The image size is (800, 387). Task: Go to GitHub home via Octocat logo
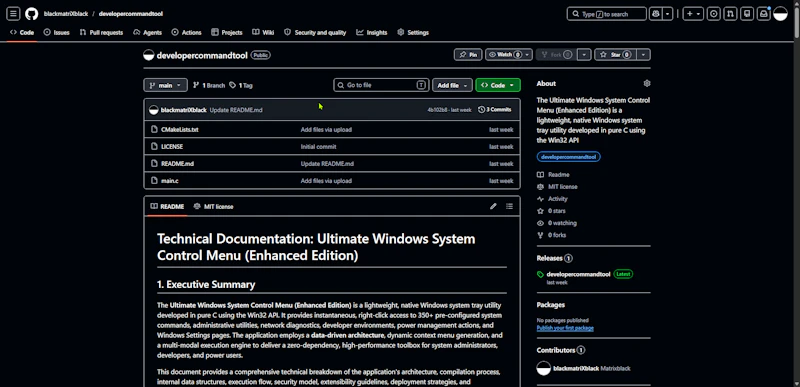pos(32,14)
